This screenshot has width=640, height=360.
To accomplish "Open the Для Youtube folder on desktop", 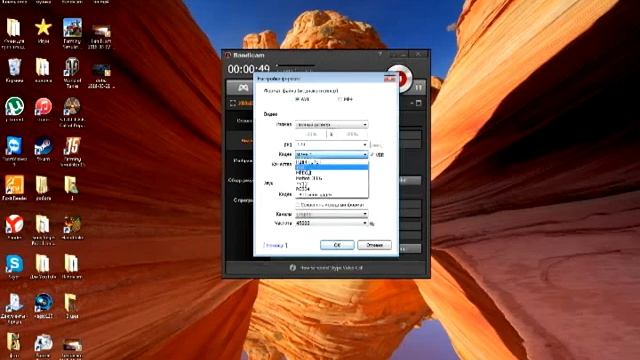I will [x=43, y=267].
